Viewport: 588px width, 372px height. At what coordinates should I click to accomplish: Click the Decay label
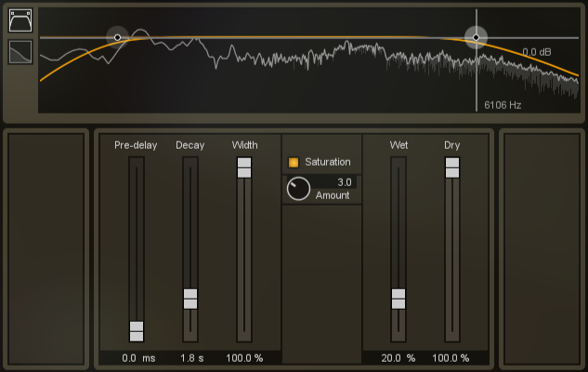(190, 145)
